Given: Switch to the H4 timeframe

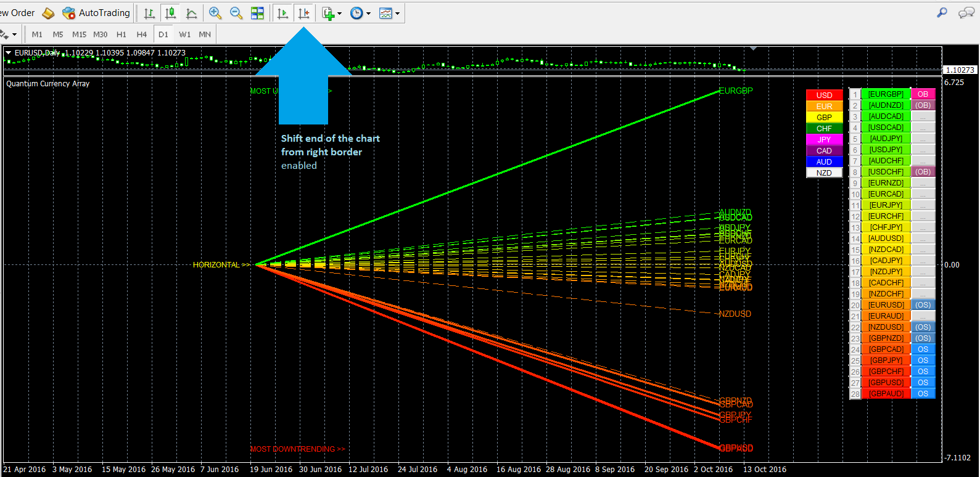Looking at the screenshot, I should click(142, 35).
